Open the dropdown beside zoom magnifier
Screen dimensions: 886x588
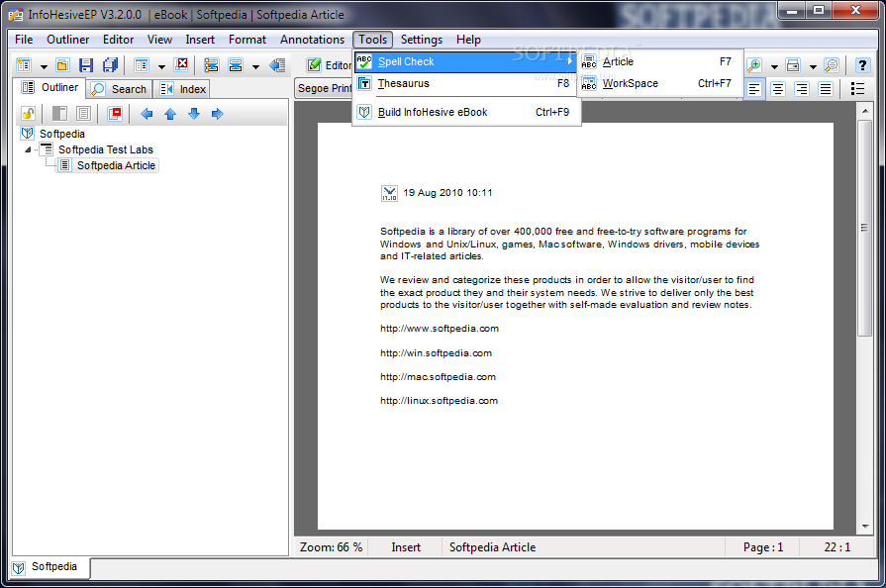[x=774, y=66]
